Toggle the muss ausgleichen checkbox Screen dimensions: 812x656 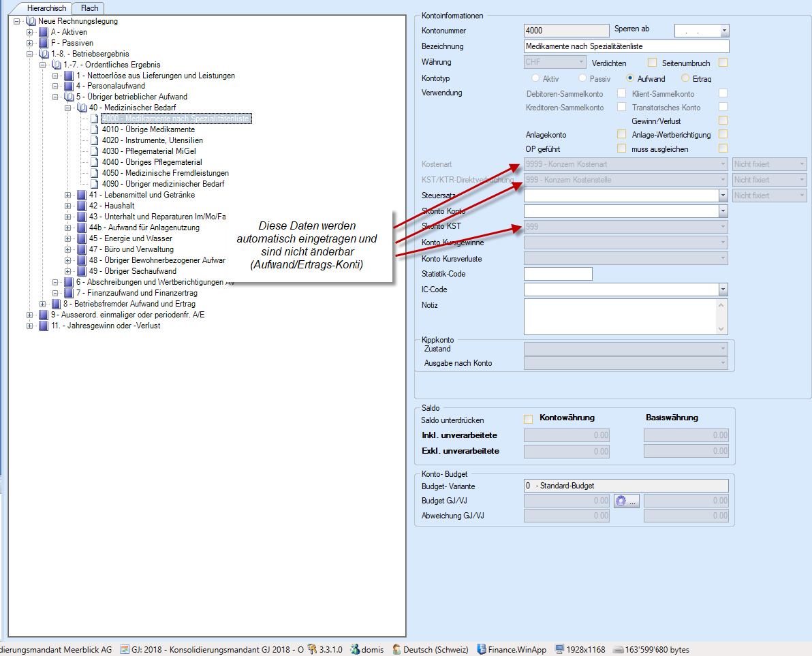[723, 149]
